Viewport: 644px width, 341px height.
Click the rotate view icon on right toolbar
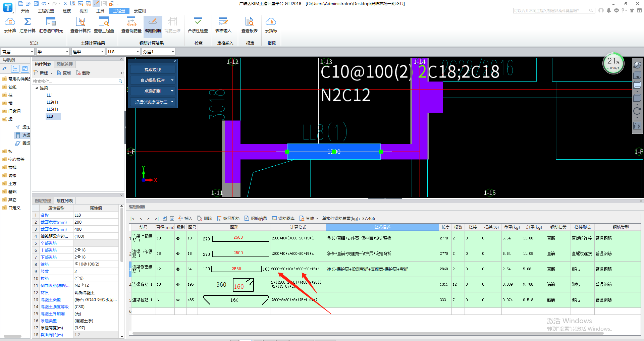637,111
